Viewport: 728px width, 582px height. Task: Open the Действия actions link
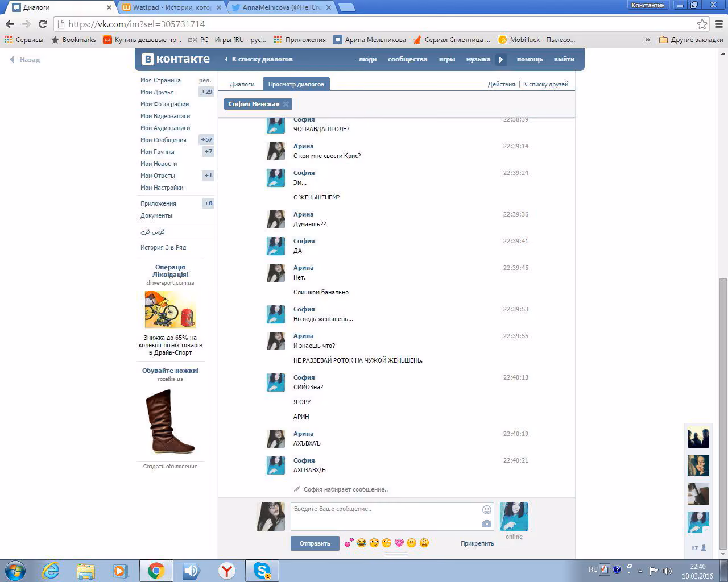(501, 84)
